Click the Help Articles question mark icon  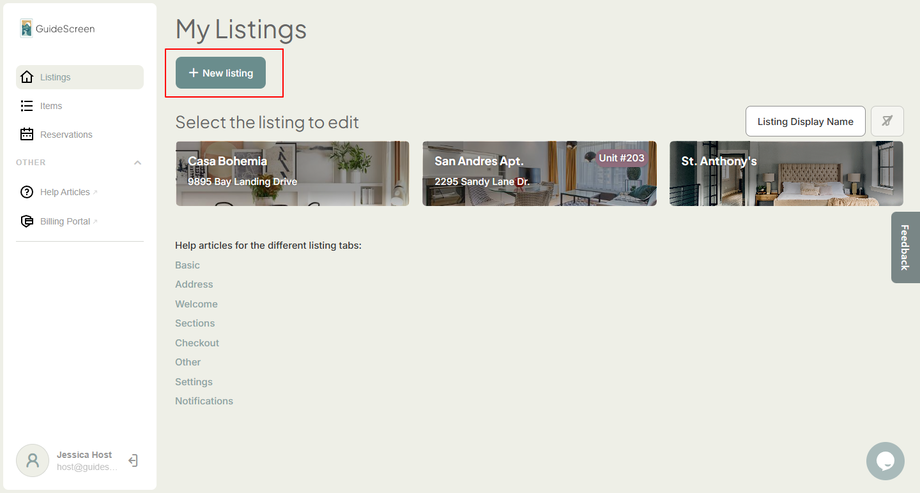[x=26, y=192]
